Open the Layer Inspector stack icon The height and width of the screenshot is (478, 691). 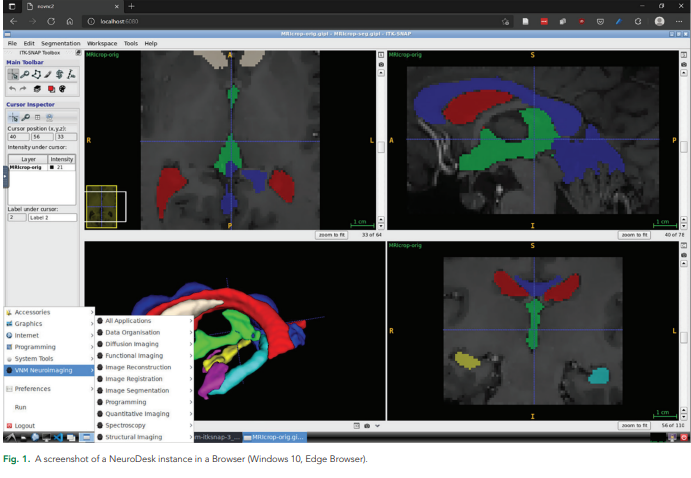(39, 89)
